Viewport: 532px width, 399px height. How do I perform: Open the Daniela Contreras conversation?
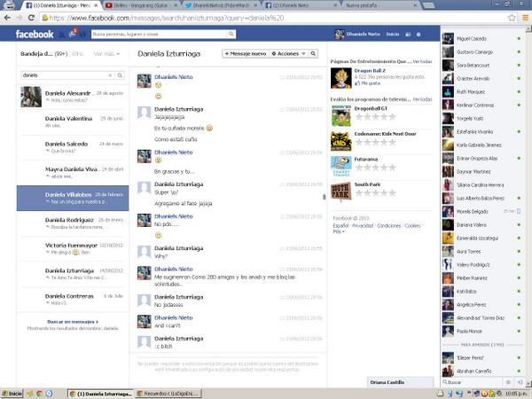(73, 300)
